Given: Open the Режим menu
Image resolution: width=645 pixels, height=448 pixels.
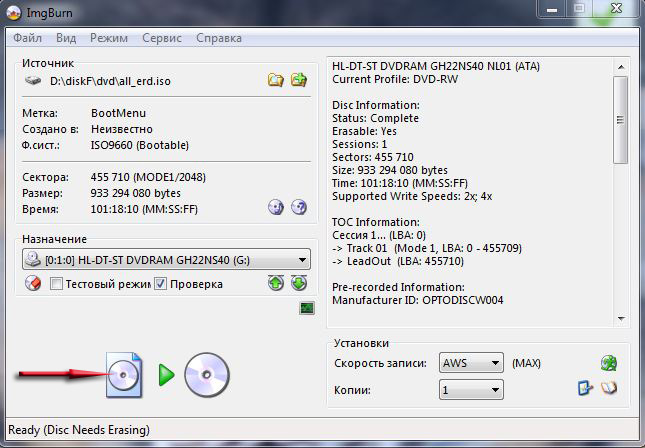Looking at the screenshot, I should [x=109, y=38].
